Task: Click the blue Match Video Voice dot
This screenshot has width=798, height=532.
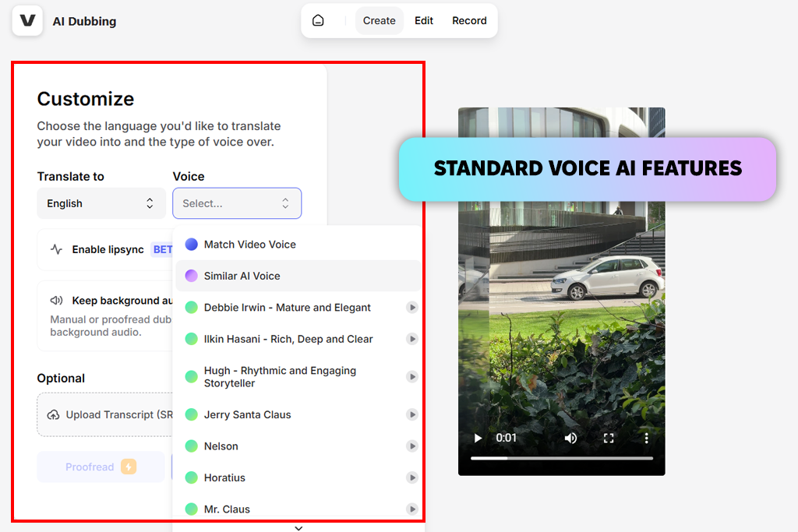Action: click(192, 245)
